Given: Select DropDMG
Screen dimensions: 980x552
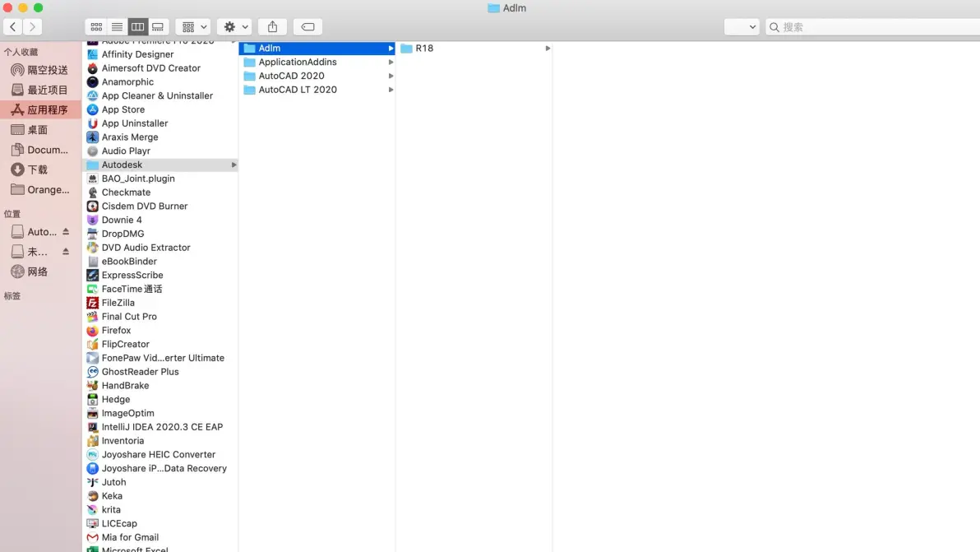Looking at the screenshot, I should point(160,234).
